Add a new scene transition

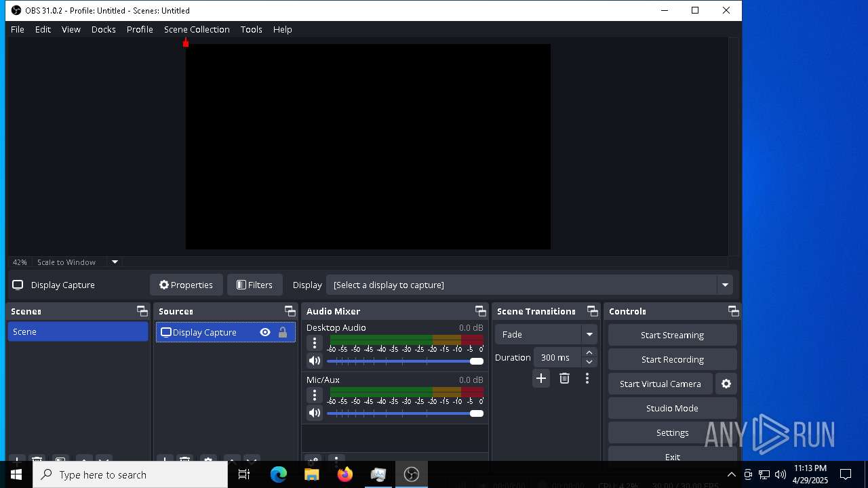[541, 378]
